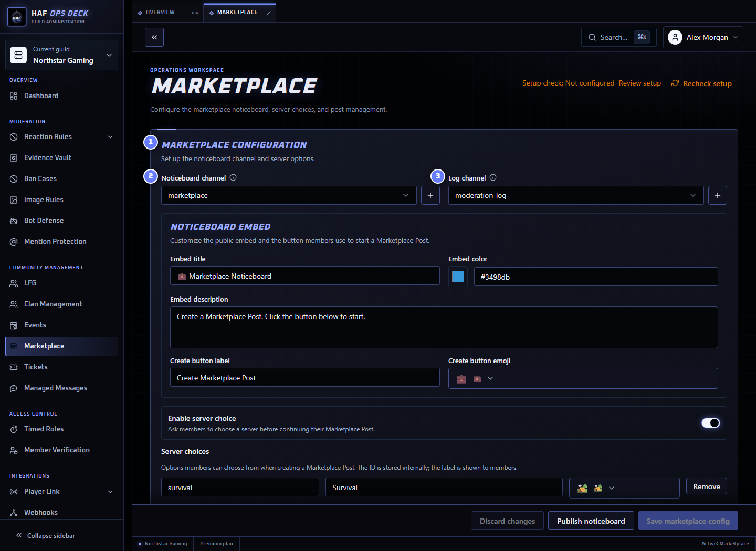This screenshot has width=756, height=551.
Task: Open Webhooks from the sidebar
Action: (61, 513)
